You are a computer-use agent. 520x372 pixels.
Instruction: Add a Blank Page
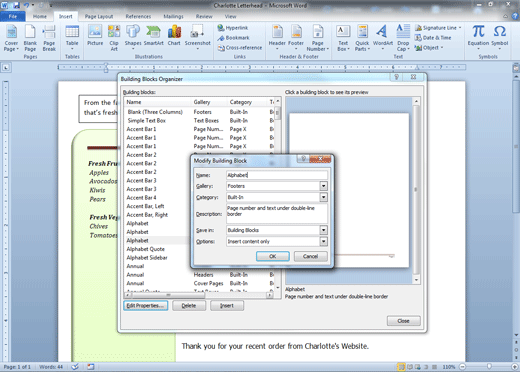(30, 38)
